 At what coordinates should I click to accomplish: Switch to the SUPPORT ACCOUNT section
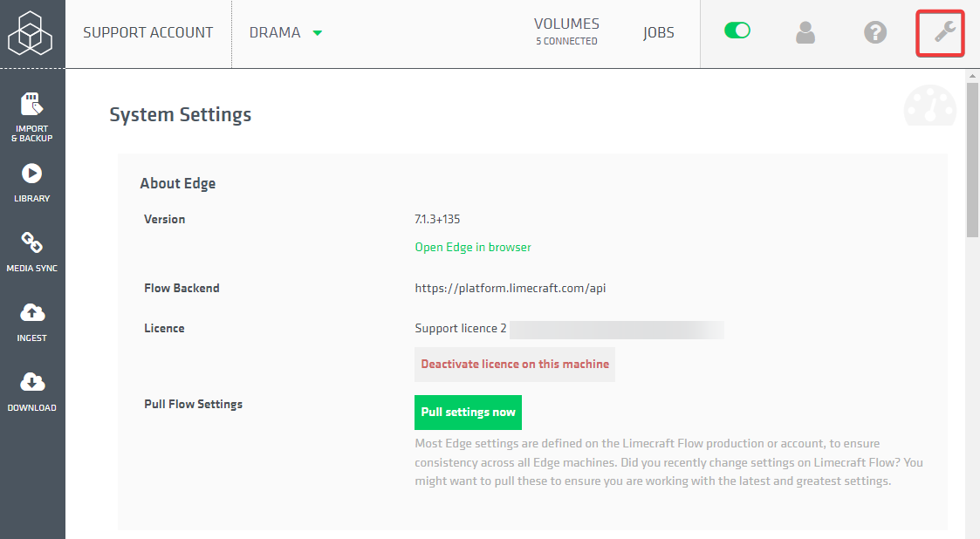tap(147, 32)
